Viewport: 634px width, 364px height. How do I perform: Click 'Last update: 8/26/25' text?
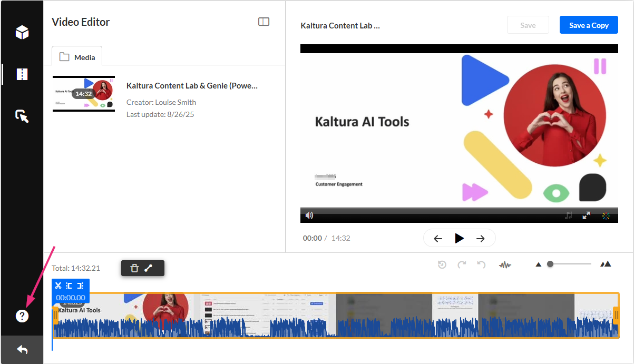[160, 114]
